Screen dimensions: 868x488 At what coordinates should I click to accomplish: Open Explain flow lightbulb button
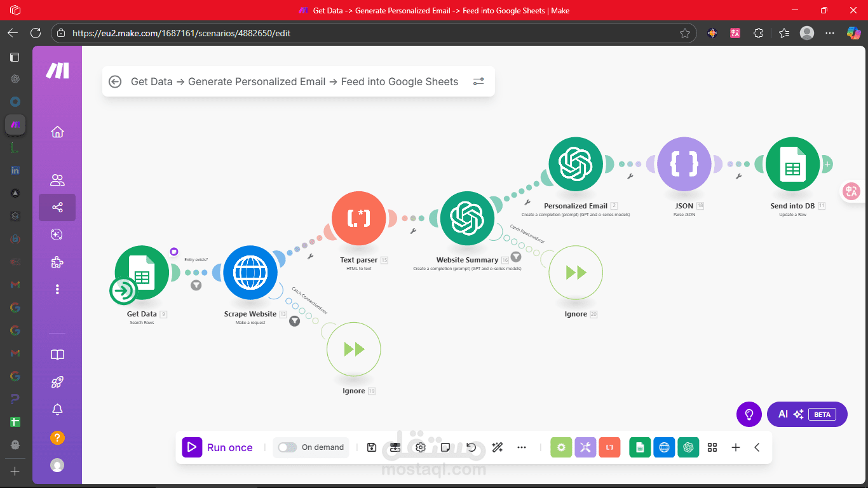coord(749,414)
